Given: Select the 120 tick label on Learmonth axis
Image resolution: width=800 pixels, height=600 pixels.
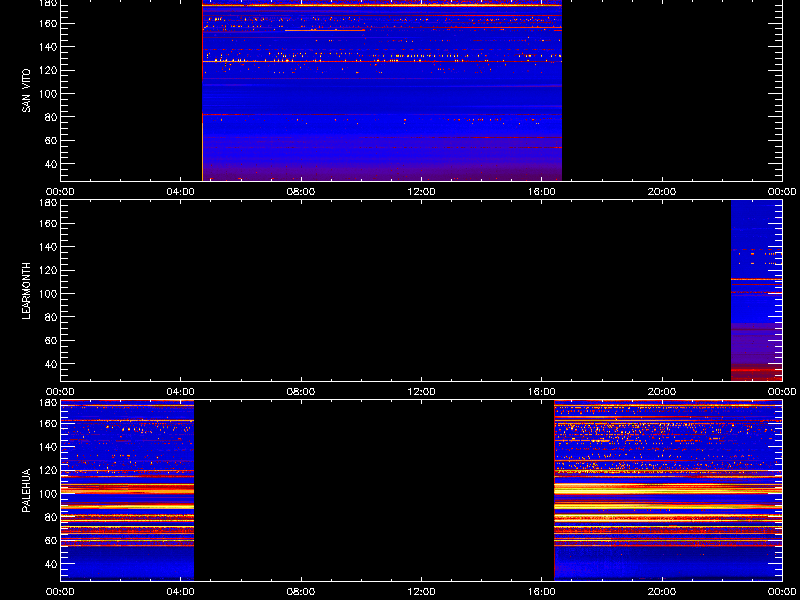Looking at the screenshot, I should 49,270.
